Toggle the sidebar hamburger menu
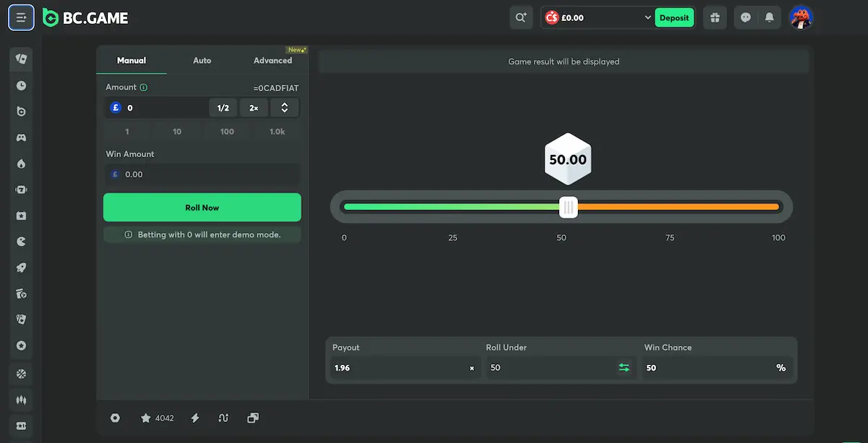 (x=21, y=17)
